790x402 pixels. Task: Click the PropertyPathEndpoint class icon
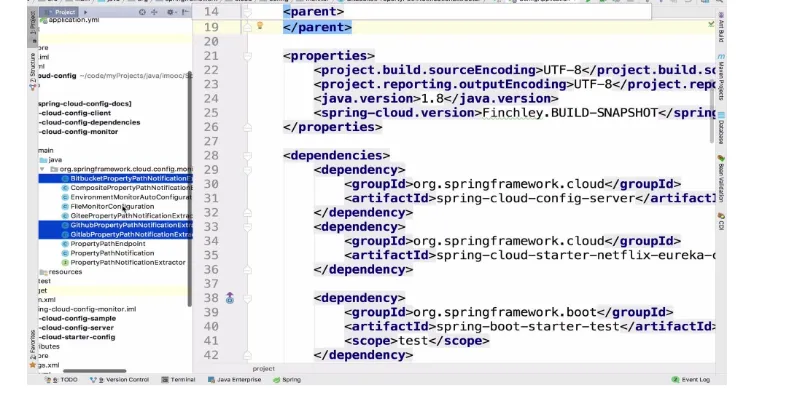pos(65,244)
